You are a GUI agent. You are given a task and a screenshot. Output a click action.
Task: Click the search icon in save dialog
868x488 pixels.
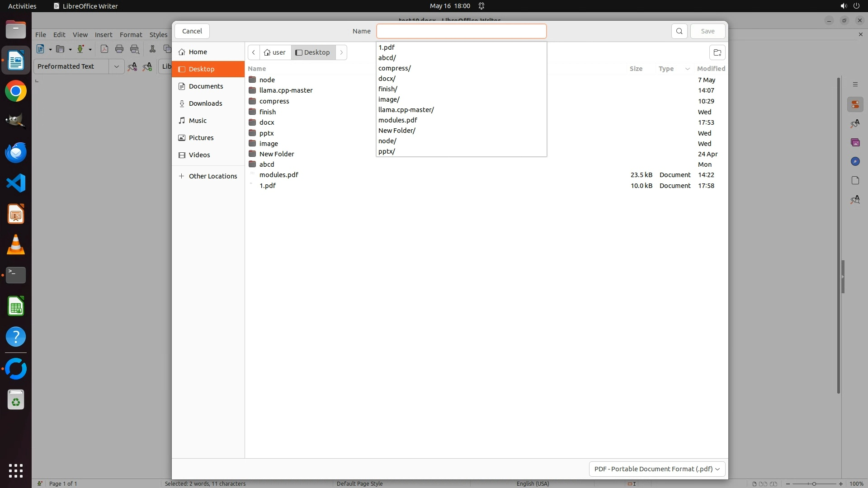tap(679, 31)
